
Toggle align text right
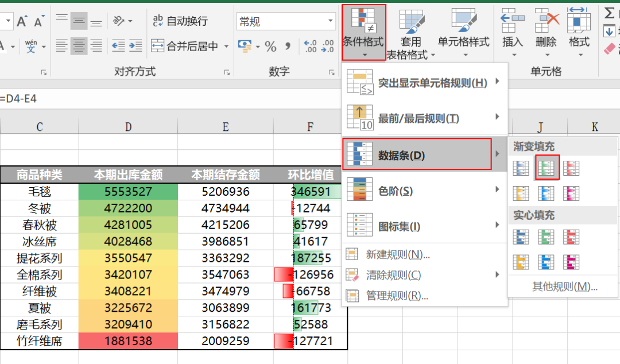point(96,46)
